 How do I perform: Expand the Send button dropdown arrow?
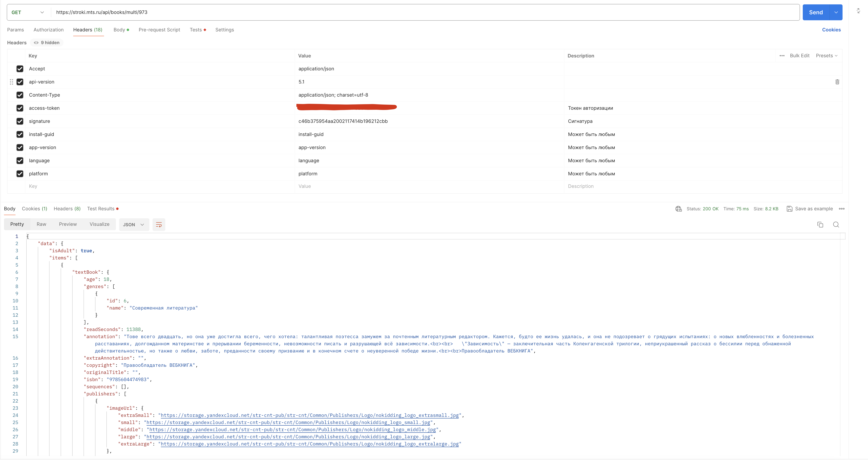click(836, 13)
